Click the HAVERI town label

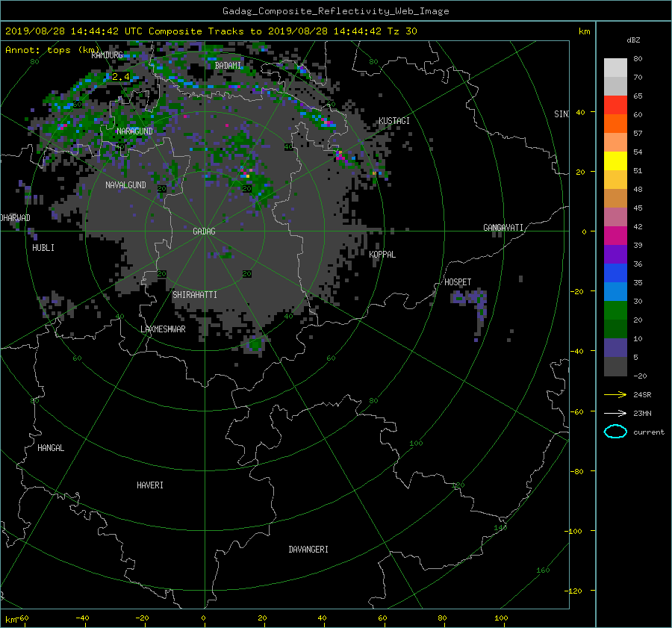click(x=150, y=485)
